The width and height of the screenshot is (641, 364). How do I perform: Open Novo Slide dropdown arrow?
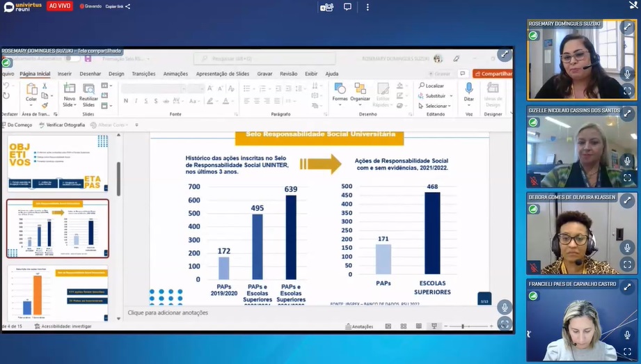75,105
